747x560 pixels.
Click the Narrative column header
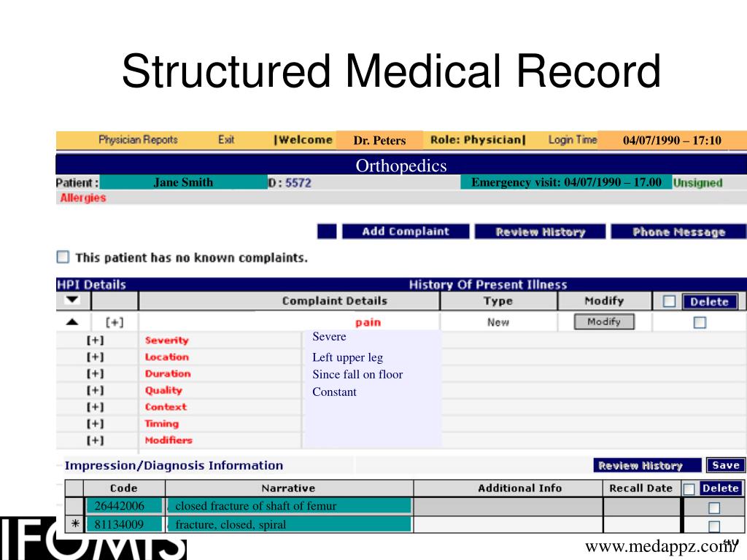pos(289,488)
